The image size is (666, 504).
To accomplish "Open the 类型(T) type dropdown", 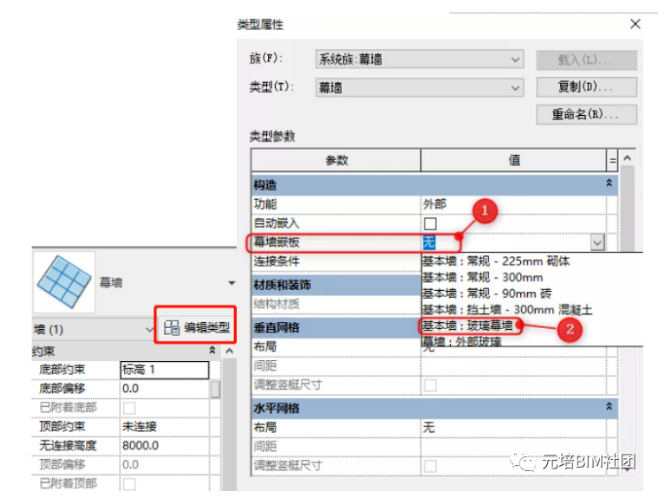I will (x=515, y=88).
